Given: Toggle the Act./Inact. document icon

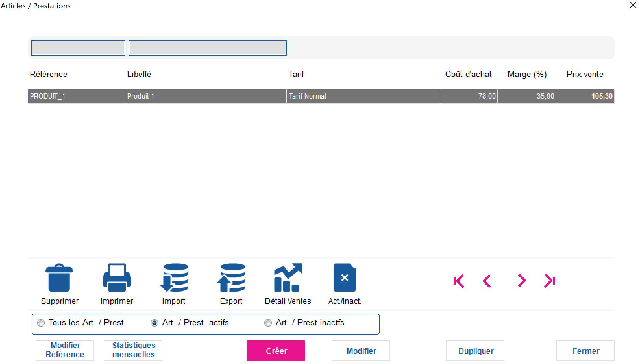Looking at the screenshot, I should click(345, 278).
